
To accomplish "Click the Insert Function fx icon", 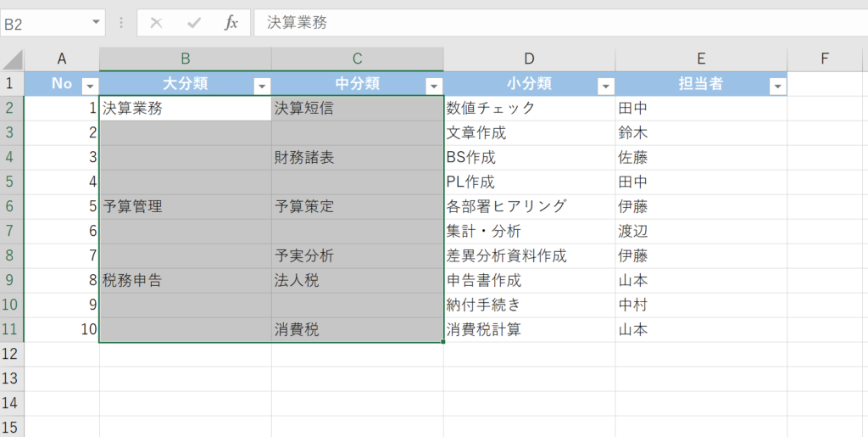I will coord(231,23).
